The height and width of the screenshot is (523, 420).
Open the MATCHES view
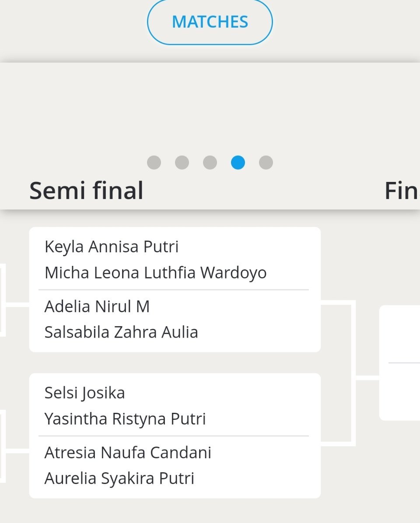coord(210,22)
